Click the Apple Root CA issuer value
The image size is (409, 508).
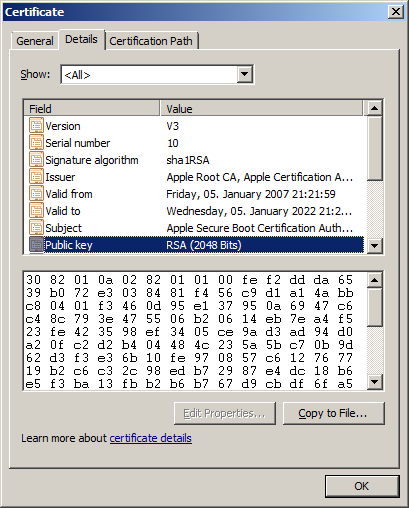coord(260,177)
